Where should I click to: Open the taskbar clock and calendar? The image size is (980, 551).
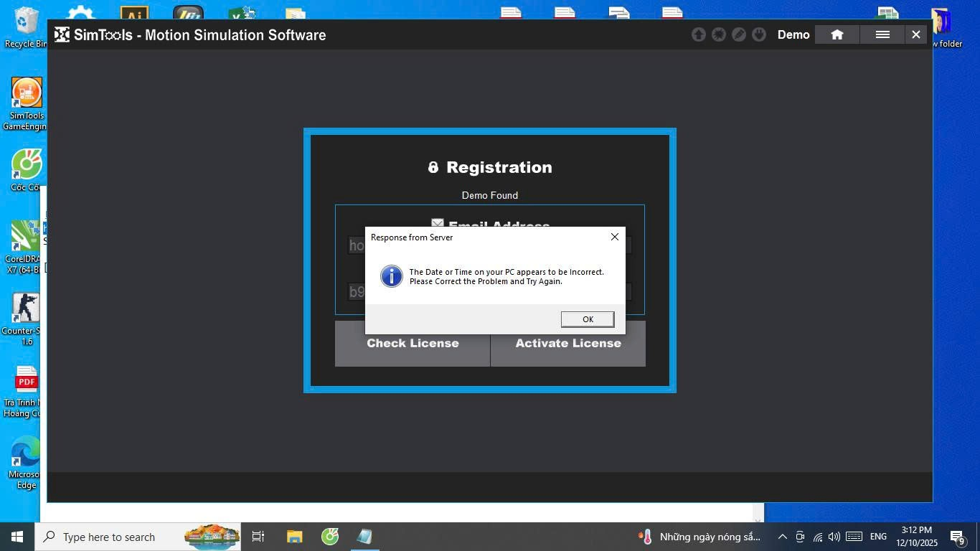pyautogui.click(x=917, y=537)
